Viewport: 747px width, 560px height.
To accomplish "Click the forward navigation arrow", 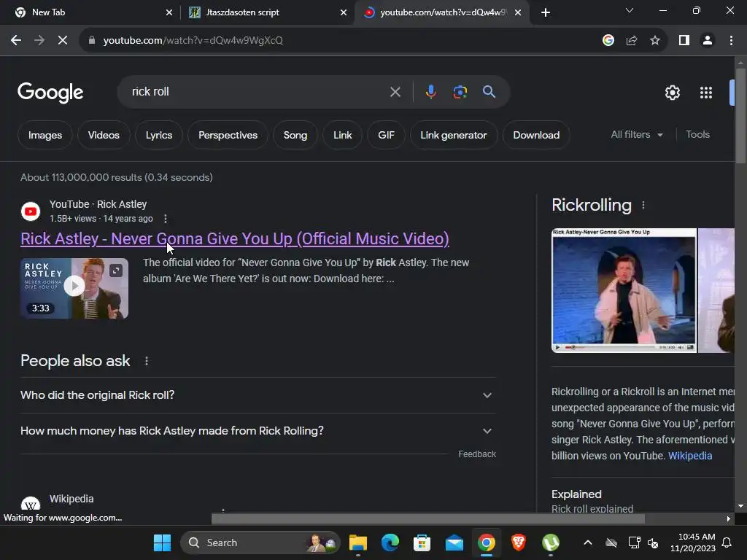I will coord(39,41).
